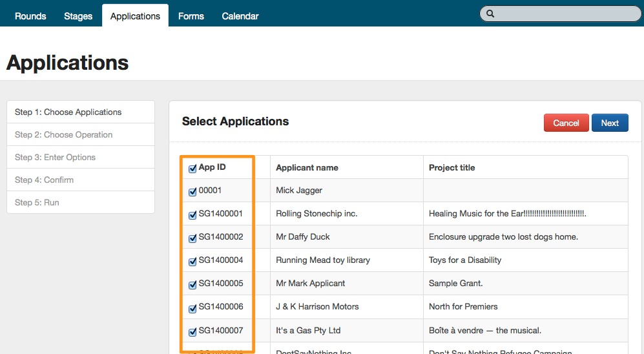This screenshot has width=644, height=354.
Task: Untick the SG1400004 checkbox
Action: click(192, 262)
